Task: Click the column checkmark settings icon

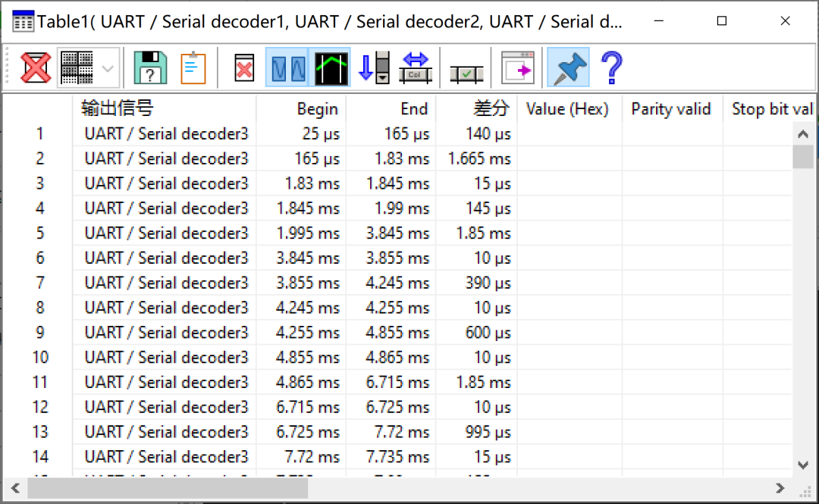Action: [x=466, y=74]
